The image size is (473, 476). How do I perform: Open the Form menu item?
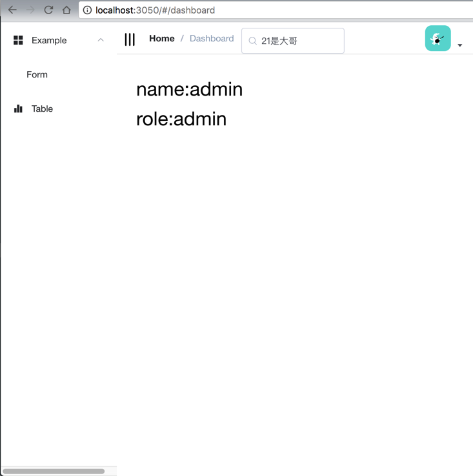pyautogui.click(x=59, y=74)
